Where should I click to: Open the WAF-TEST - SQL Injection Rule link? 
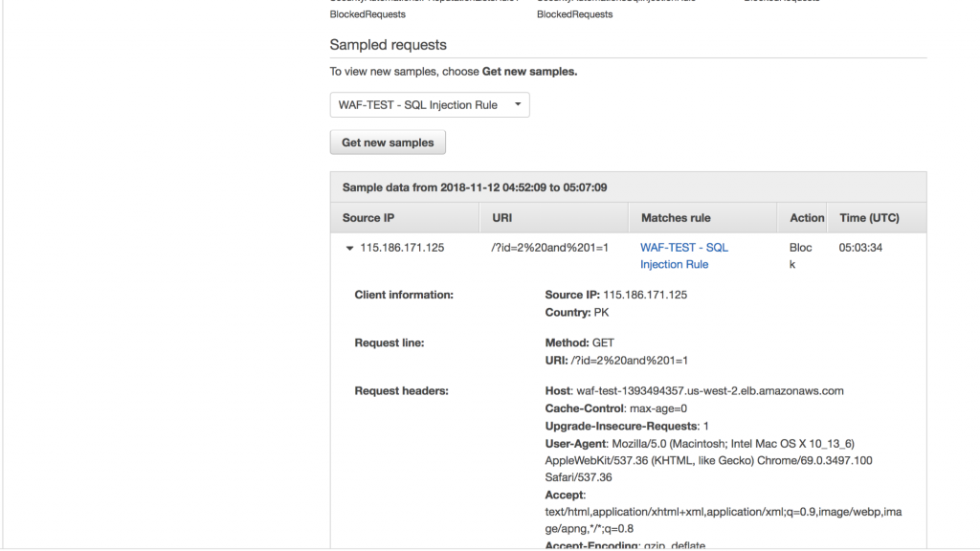[x=683, y=255]
